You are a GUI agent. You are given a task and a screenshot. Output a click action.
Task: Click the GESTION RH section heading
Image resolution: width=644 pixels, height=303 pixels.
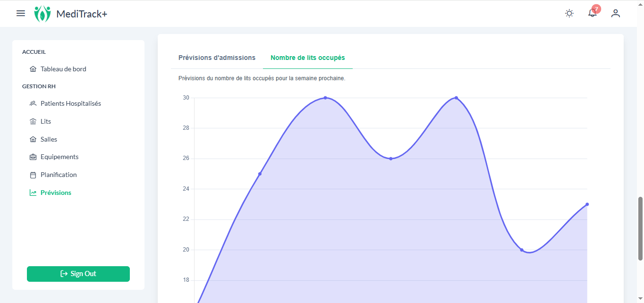[x=39, y=86]
